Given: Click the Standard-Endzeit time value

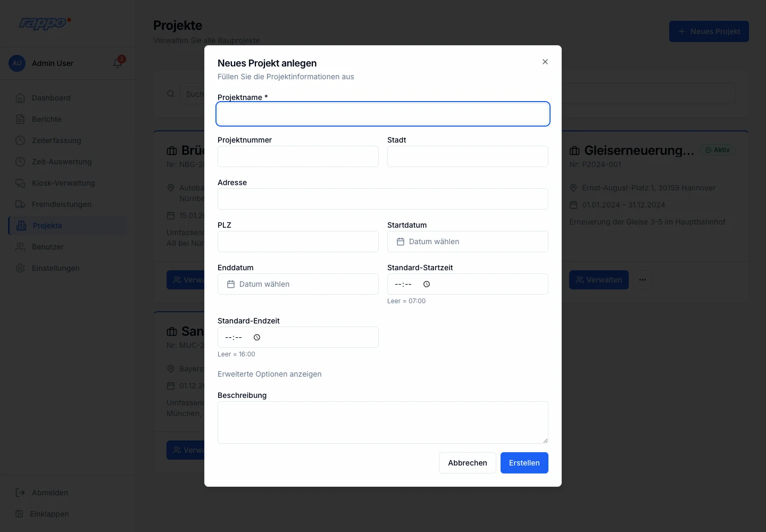Looking at the screenshot, I should coord(234,337).
